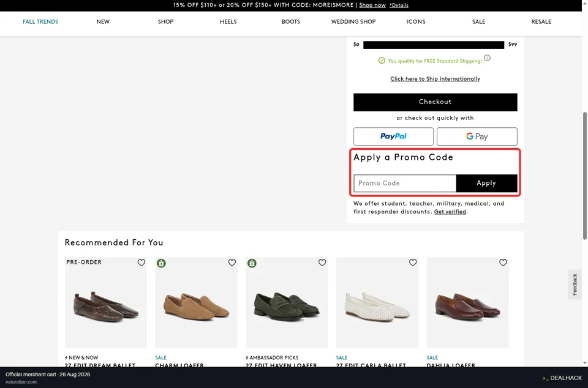This screenshot has width=588, height=388.
Task: Open the Feedback side tab
Action: pos(575,284)
